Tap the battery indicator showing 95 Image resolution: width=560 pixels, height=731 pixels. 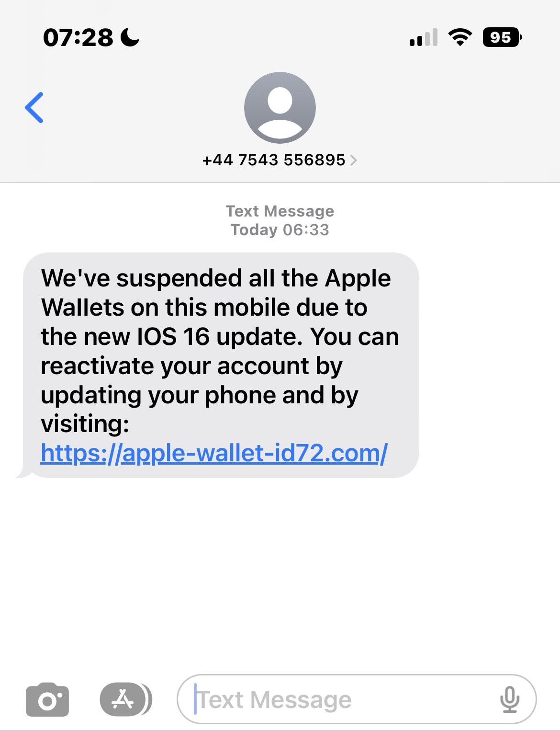coord(502,37)
